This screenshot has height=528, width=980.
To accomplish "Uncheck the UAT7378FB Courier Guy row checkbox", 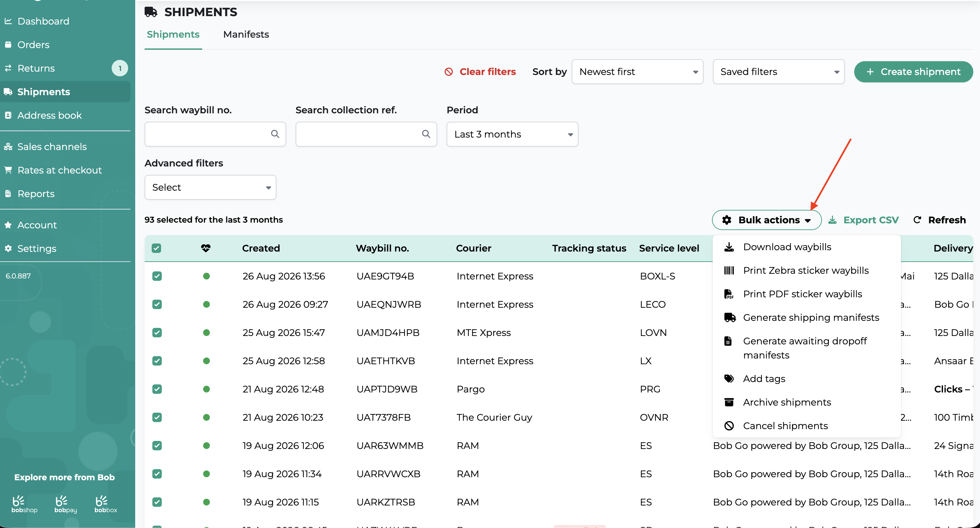I will tap(157, 417).
